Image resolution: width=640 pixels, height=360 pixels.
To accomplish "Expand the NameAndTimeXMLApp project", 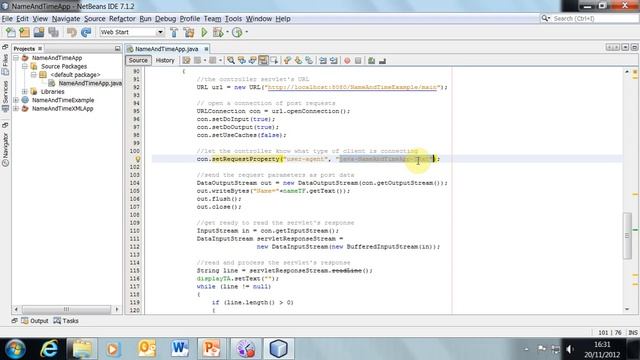I will [16, 109].
